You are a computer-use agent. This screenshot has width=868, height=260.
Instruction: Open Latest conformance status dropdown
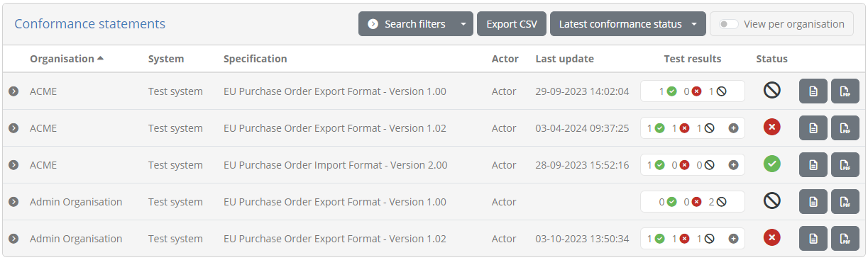[x=628, y=24]
